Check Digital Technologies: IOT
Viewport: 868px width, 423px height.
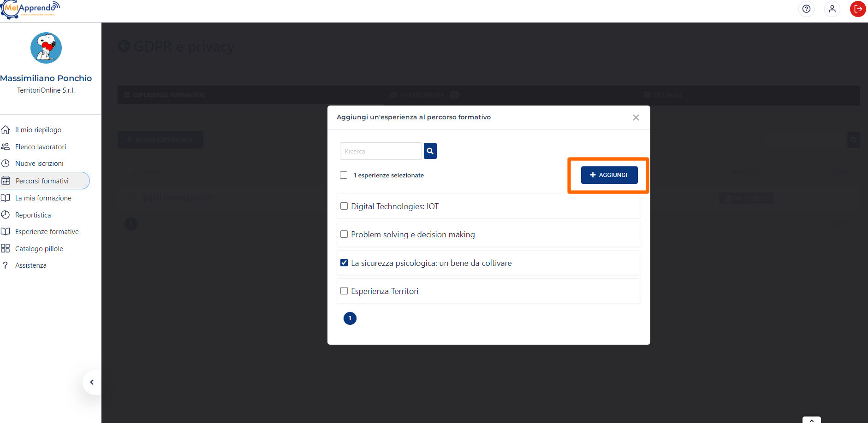point(344,206)
